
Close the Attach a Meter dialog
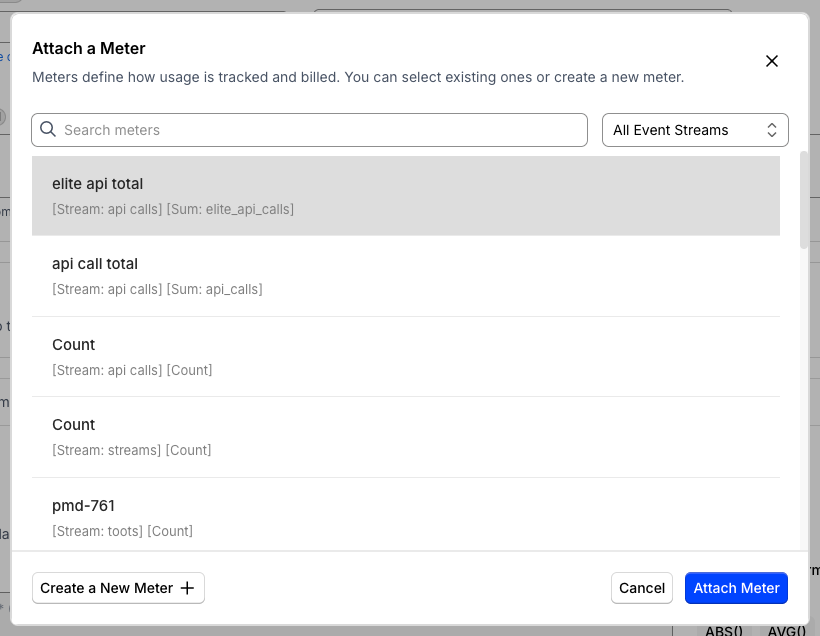pos(771,61)
